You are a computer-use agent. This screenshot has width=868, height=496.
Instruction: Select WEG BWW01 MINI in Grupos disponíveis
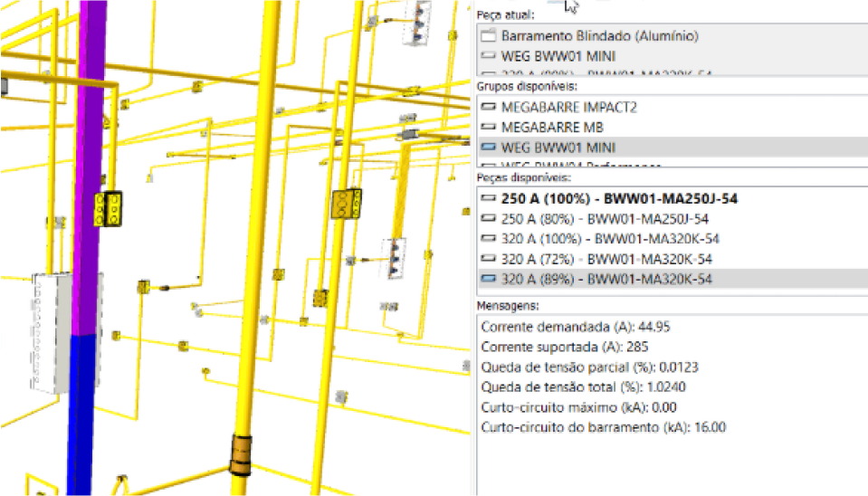click(551, 148)
